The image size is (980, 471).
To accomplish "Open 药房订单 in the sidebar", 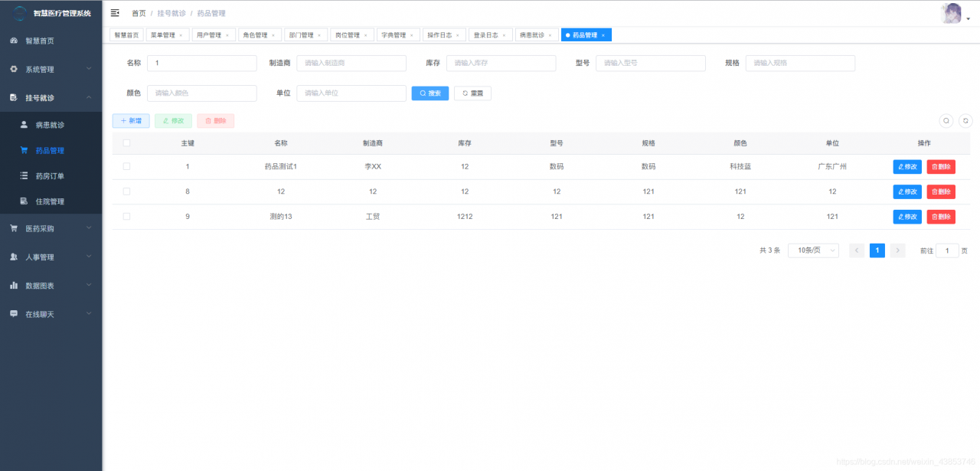I will point(51,176).
